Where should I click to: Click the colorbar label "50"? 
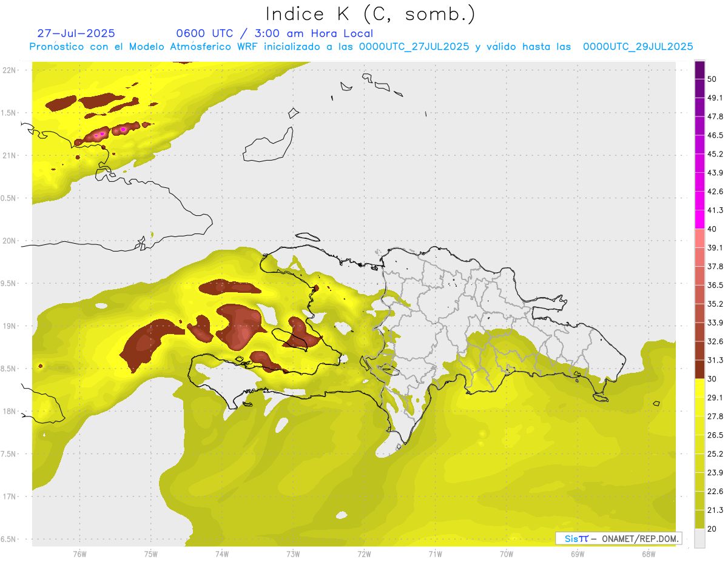coord(712,79)
